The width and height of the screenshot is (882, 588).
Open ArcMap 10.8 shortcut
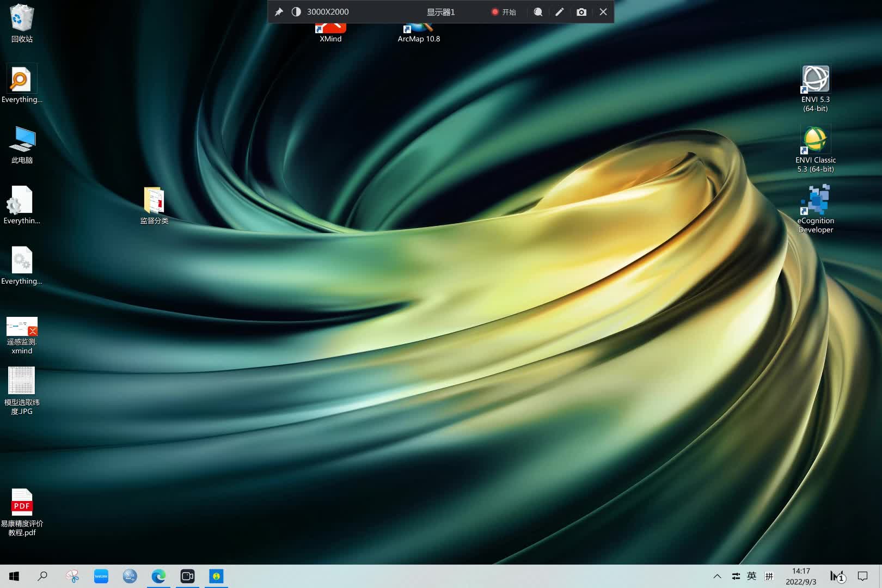[419, 33]
